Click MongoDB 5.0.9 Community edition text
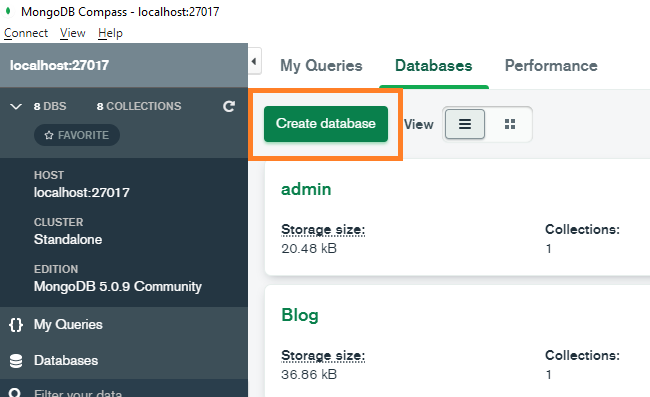This screenshot has height=397, width=650. pos(118,286)
